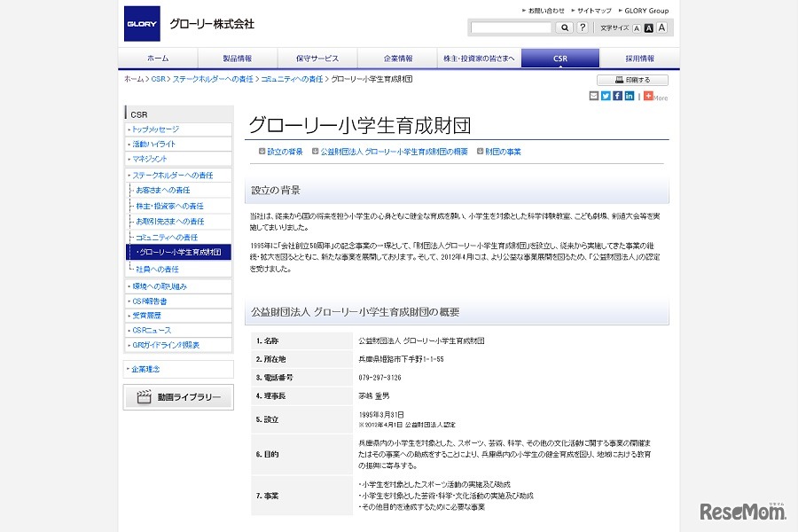798x532 pixels.
Task: Run the search using the magnifier icon
Action: point(564,27)
